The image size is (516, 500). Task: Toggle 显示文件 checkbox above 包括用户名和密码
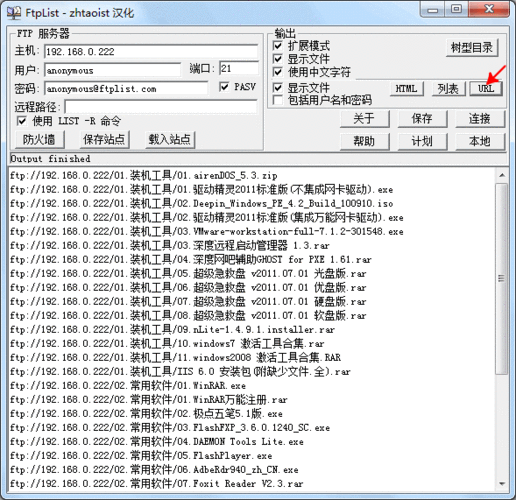tap(278, 88)
